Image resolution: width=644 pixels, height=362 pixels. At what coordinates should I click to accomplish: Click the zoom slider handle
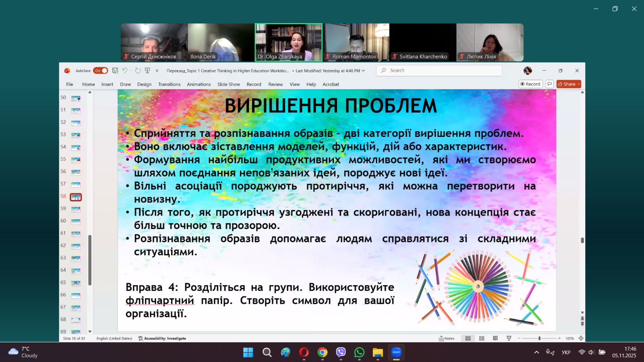[539, 338]
